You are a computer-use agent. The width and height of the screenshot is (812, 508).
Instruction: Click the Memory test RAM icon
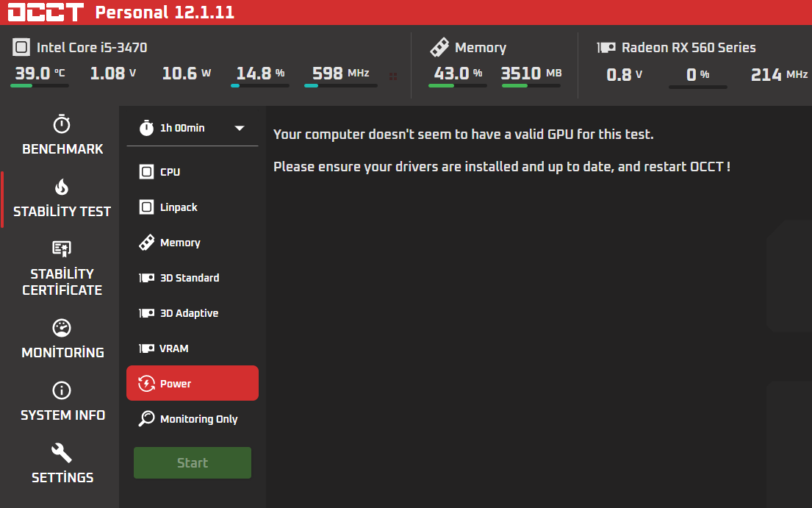point(146,243)
